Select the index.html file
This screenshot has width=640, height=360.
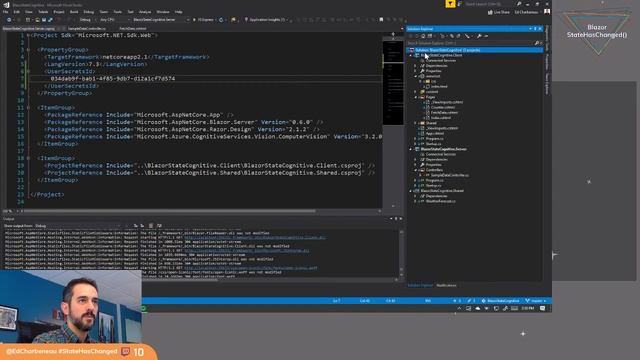click(x=440, y=87)
